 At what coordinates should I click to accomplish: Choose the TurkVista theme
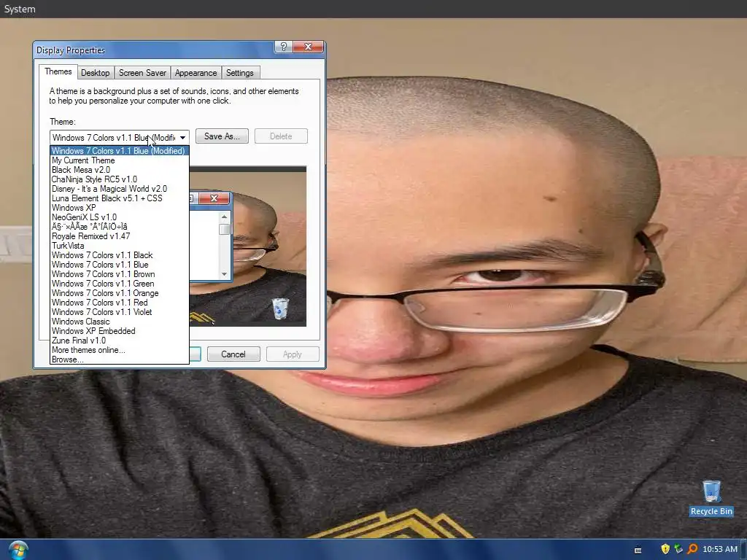tap(119, 246)
